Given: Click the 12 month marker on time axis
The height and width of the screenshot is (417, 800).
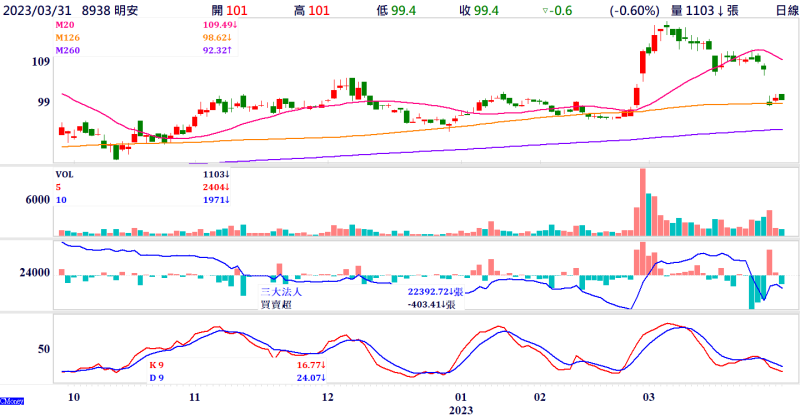Looking at the screenshot, I should click(x=328, y=397).
